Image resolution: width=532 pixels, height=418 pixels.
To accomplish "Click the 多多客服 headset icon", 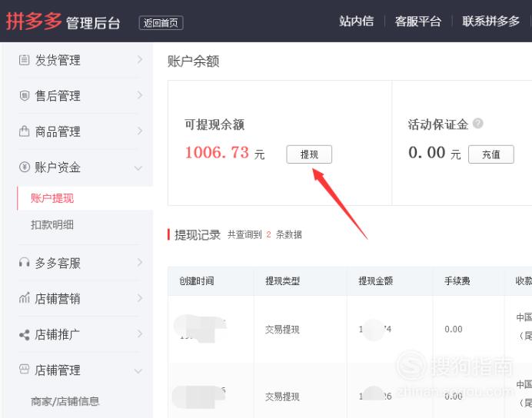I will (x=24, y=262).
